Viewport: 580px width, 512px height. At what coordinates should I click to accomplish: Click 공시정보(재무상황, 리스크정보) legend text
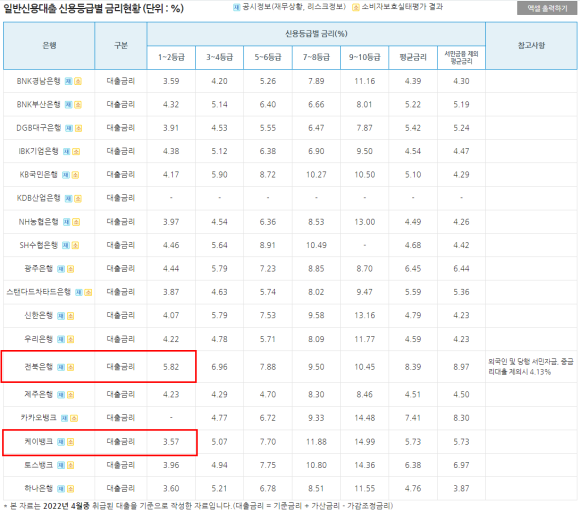(x=294, y=7)
